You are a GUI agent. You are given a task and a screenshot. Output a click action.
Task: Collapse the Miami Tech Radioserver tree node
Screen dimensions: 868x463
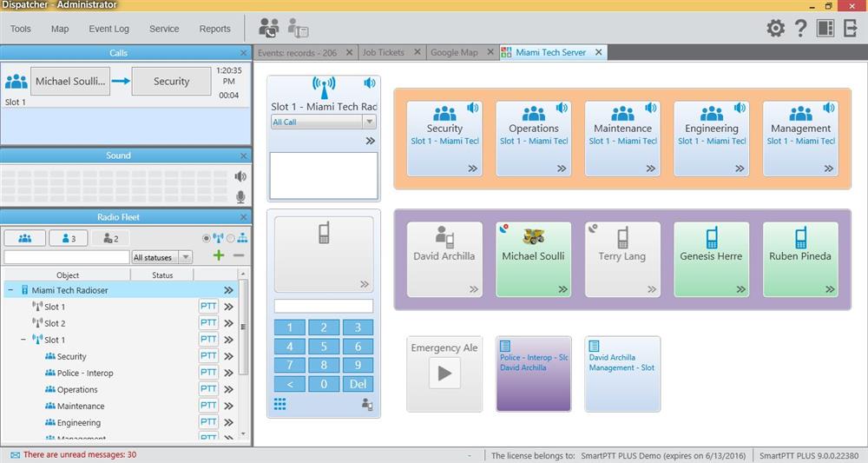click(x=10, y=290)
